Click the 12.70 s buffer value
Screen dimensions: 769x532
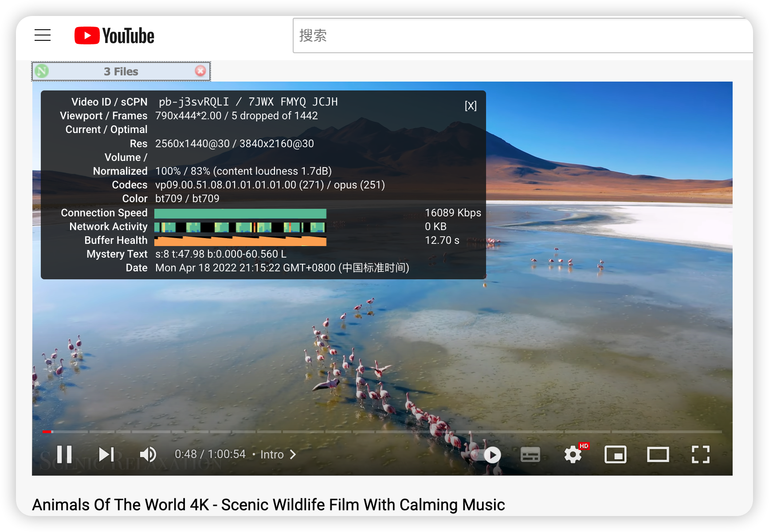pyautogui.click(x=442, y=240)
